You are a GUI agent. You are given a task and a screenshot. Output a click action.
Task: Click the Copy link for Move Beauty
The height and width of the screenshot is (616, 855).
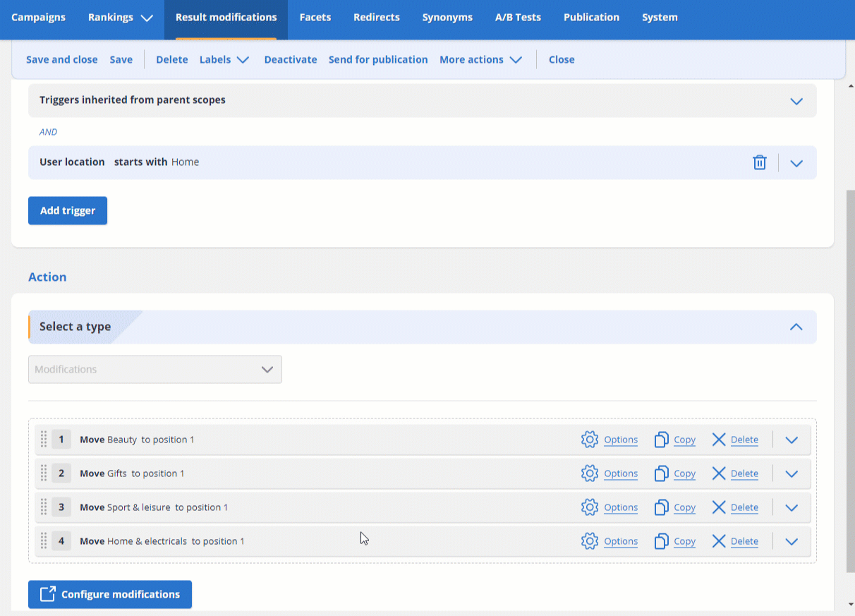(x=684, y=440)
